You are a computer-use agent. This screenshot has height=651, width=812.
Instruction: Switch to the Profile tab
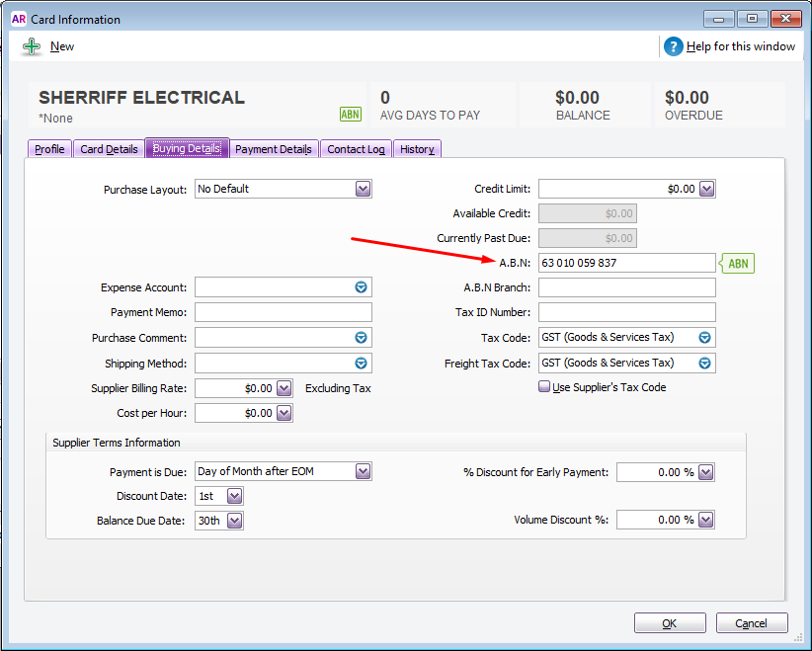pyautogui.click(x=49, y=149)
